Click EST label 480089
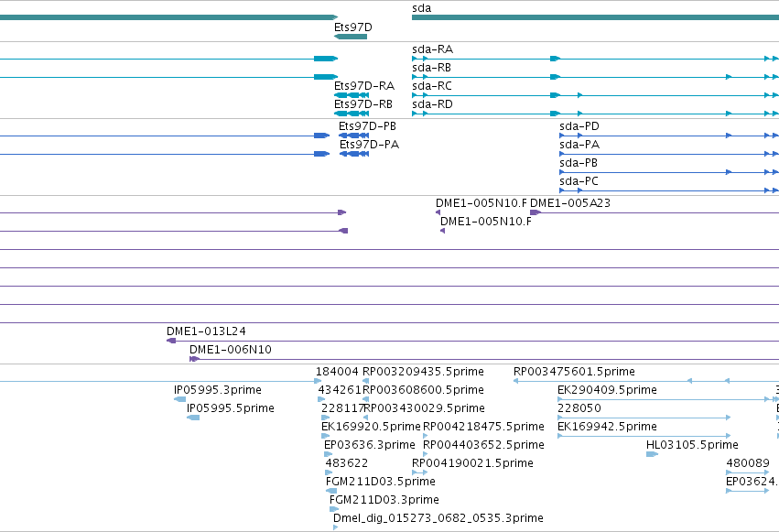779x532 pixels. (x=748, y=463)
